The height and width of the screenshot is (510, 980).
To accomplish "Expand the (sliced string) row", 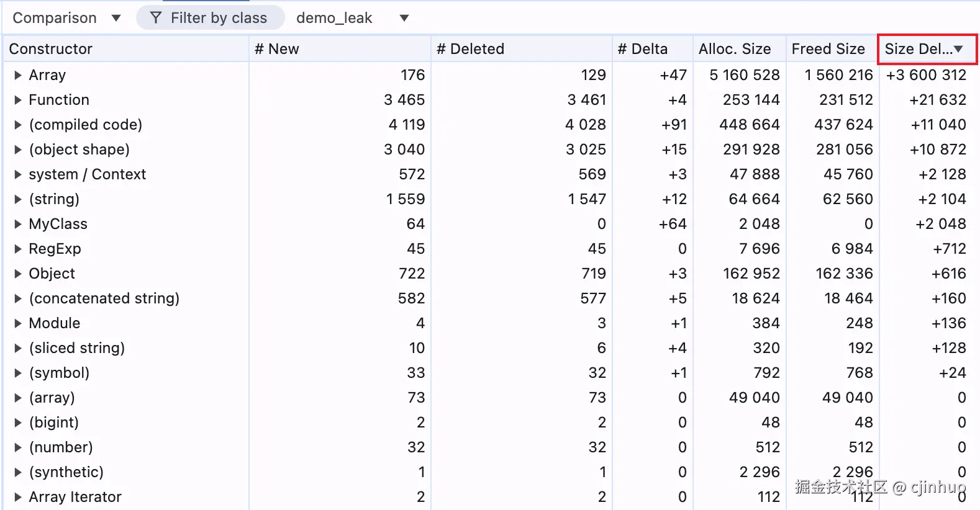I will pyautogui.click(x=17, y=348).
